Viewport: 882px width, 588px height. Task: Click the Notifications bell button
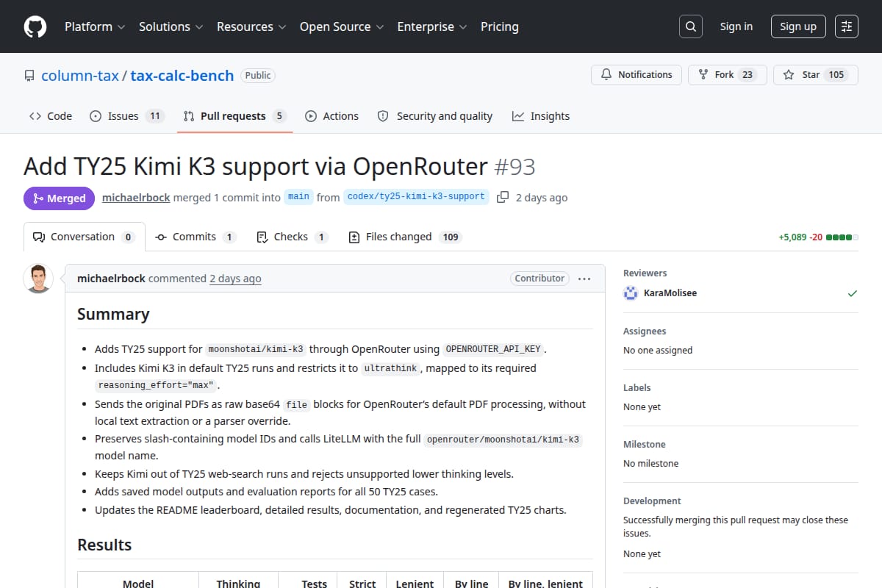point(637,75)
